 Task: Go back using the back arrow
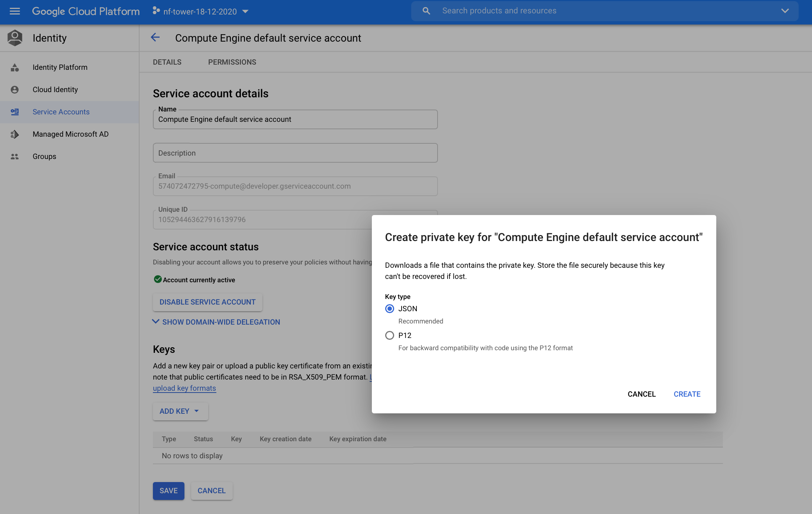(155, 38)
